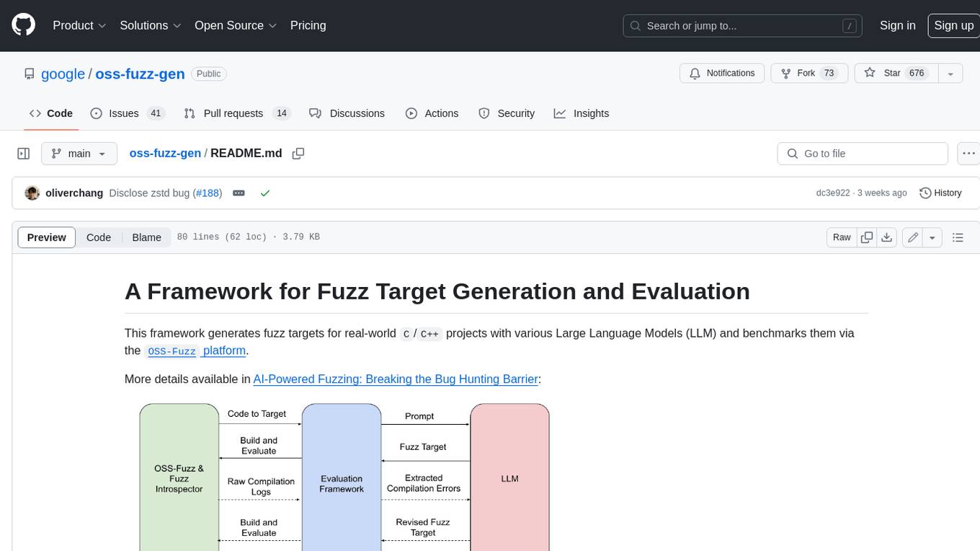This screenshot has height=551, width=980.
Task: Open oliverchang's avatar
Action: [32, 193]
